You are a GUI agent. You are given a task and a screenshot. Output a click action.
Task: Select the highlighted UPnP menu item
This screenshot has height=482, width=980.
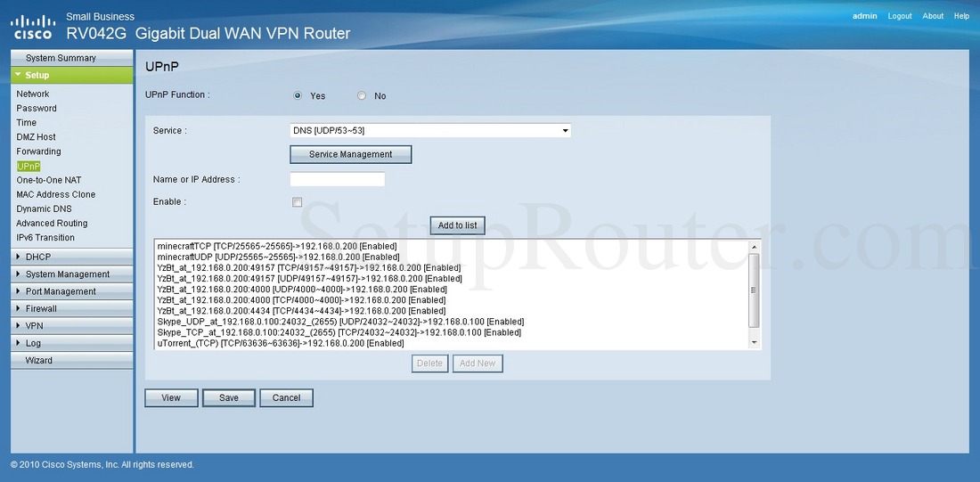pos(29,166)
